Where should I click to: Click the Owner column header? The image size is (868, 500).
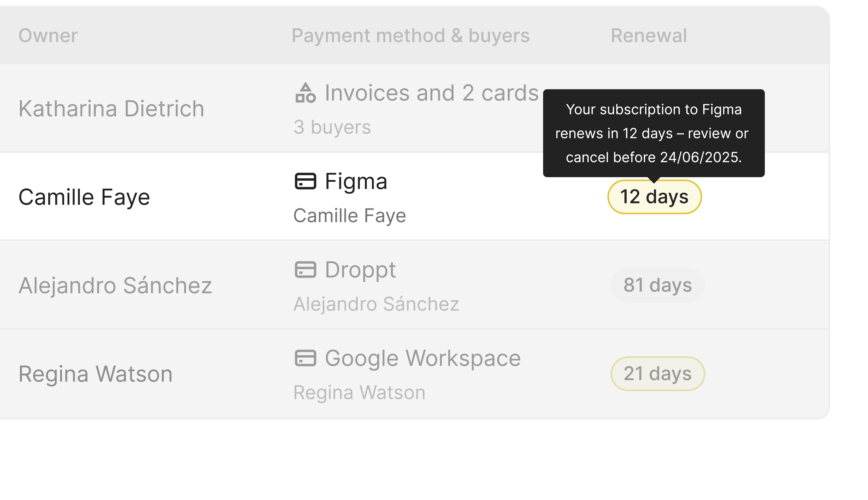(48, 35)
